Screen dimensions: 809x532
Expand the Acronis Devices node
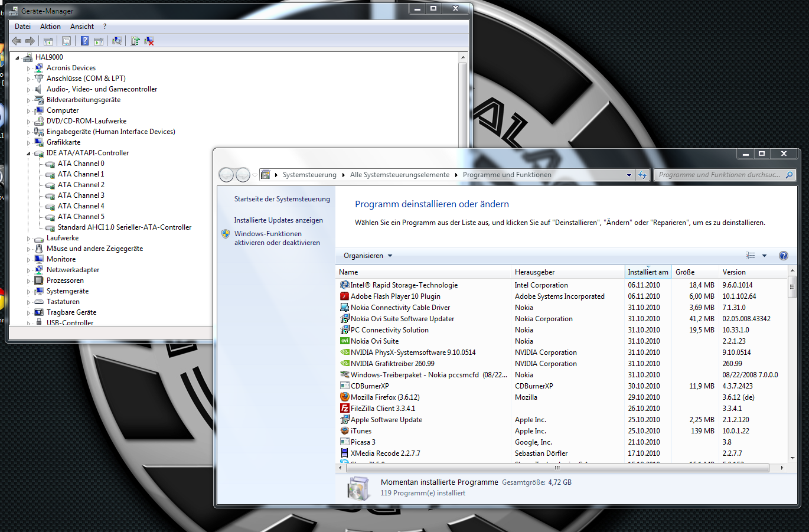click(x=28, y=68)
